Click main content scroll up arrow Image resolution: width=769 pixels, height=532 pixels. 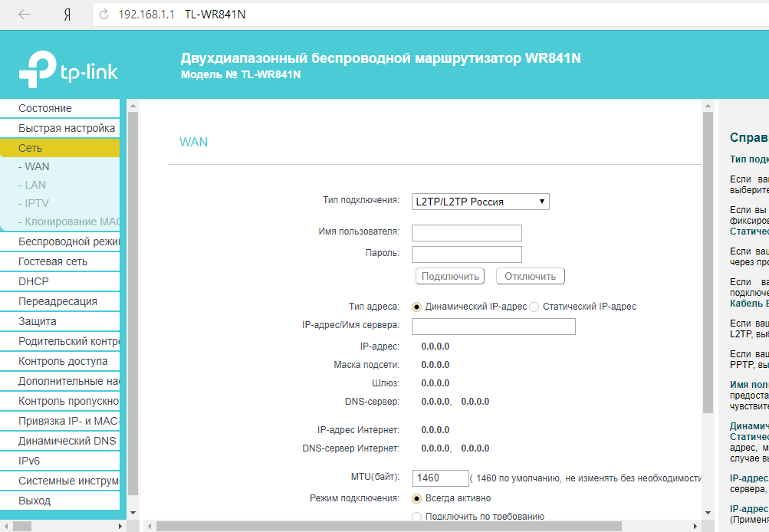click(x=708, y=106)
